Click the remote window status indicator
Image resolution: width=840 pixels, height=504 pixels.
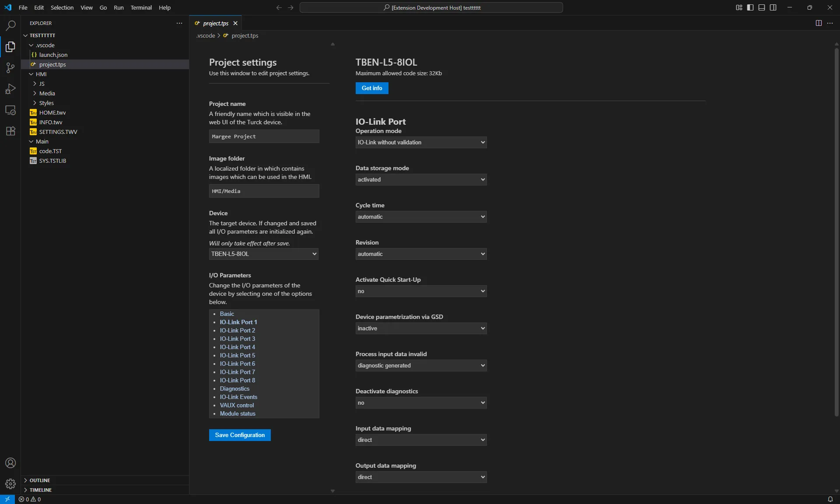coord(7,499)
